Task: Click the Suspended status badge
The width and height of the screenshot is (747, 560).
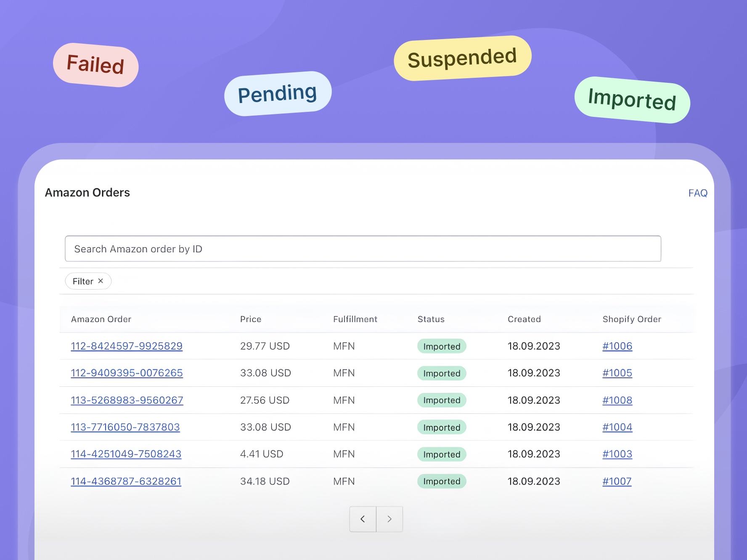Action: (462, 58)
